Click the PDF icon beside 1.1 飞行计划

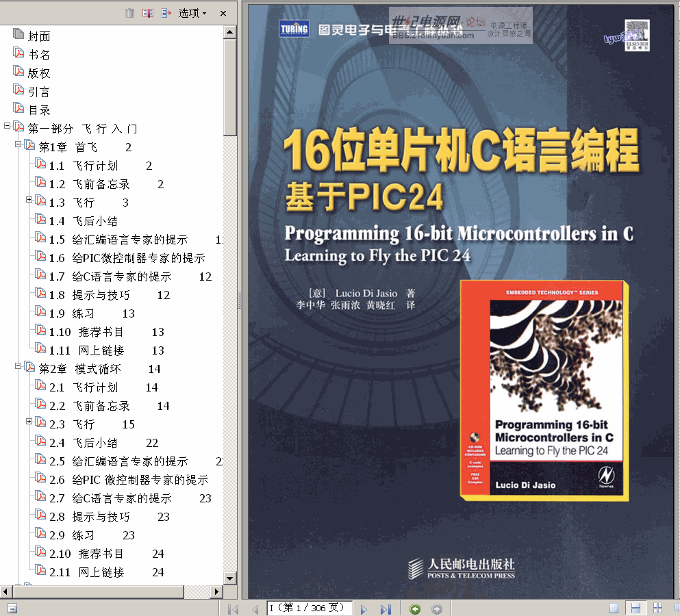[x=40, y=164]
